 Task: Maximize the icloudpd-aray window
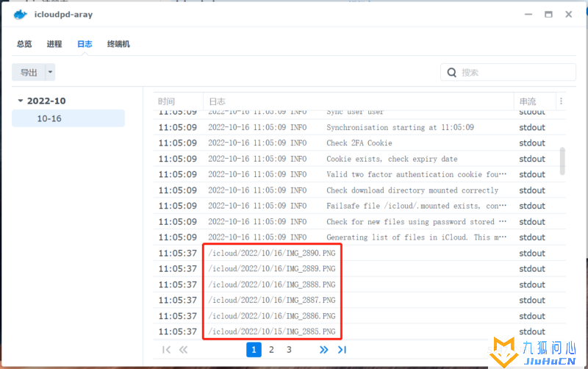coord(548,14)
